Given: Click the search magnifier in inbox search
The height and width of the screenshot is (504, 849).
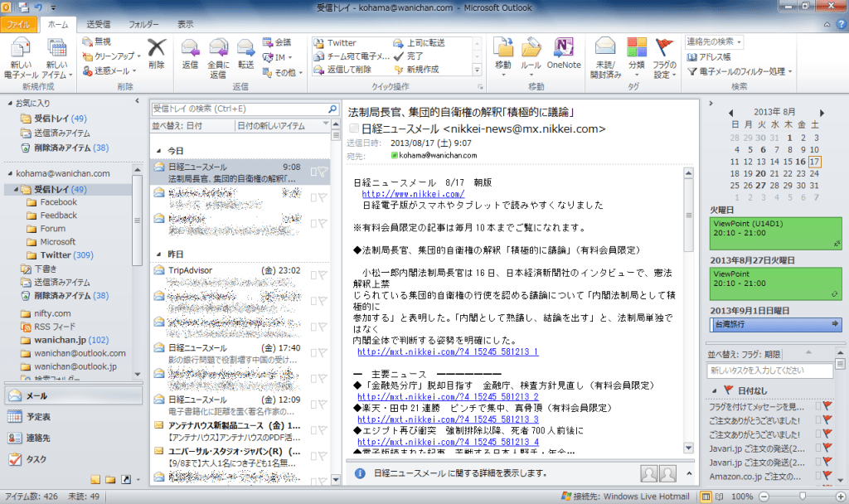Looking at the screenshot, I should [x=332, y=109].
